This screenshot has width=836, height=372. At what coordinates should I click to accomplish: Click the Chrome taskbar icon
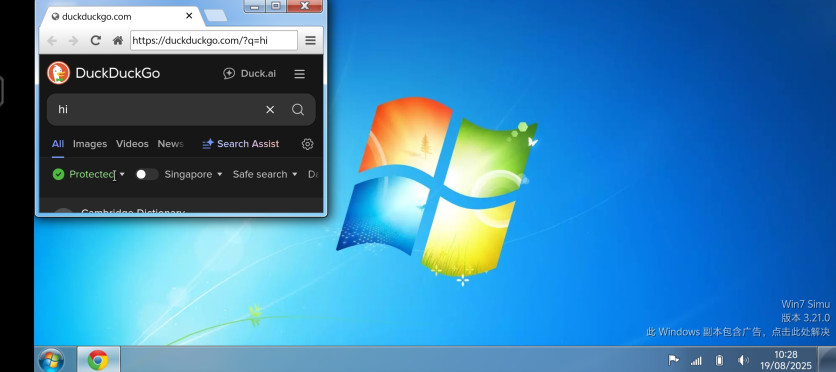pos(98,360)
